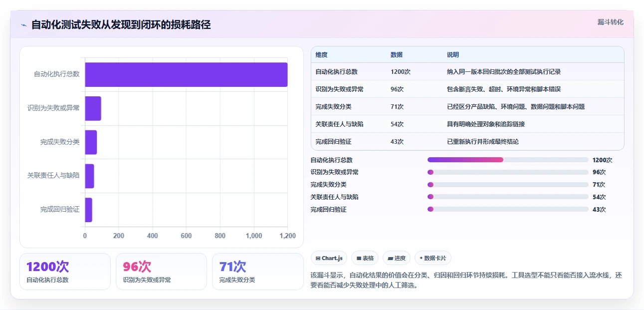
Task: Click table cell 96次
Action: (397, 89)
